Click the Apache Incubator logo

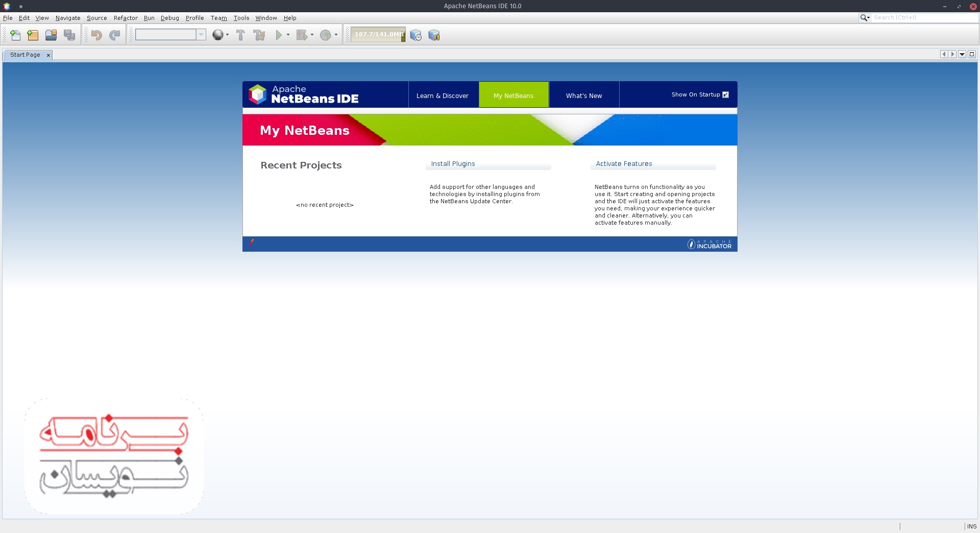[x=709, y=244]
